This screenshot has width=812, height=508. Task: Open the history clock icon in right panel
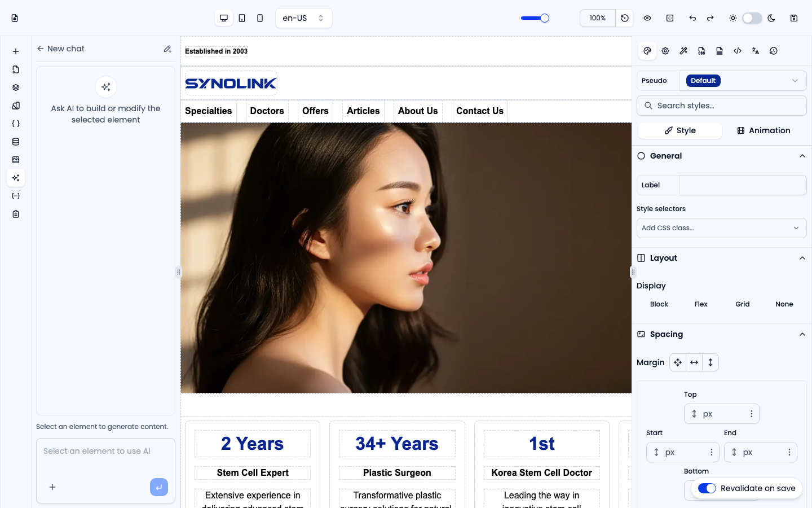[x=774, y=51]
